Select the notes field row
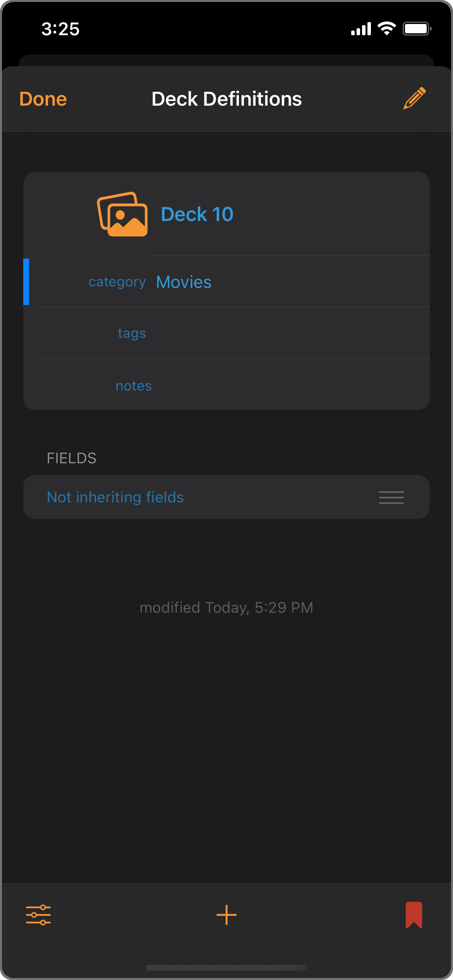This screenshot has height=980, width=453. (235, 385)
